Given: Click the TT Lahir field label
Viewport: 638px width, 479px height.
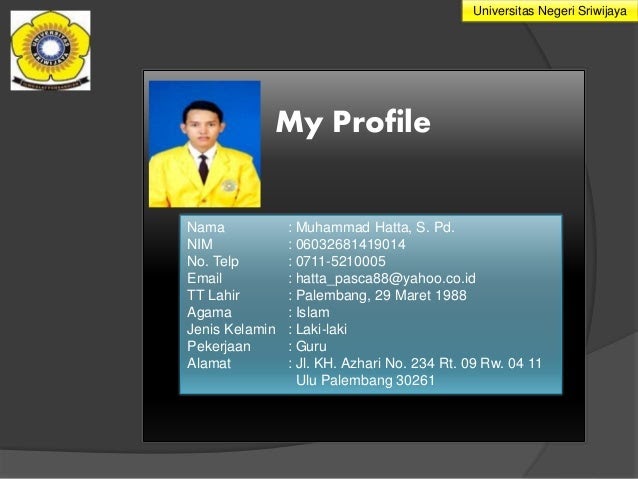Looking at the screenshot, I should pyautogui.click(x=213, y=295).
